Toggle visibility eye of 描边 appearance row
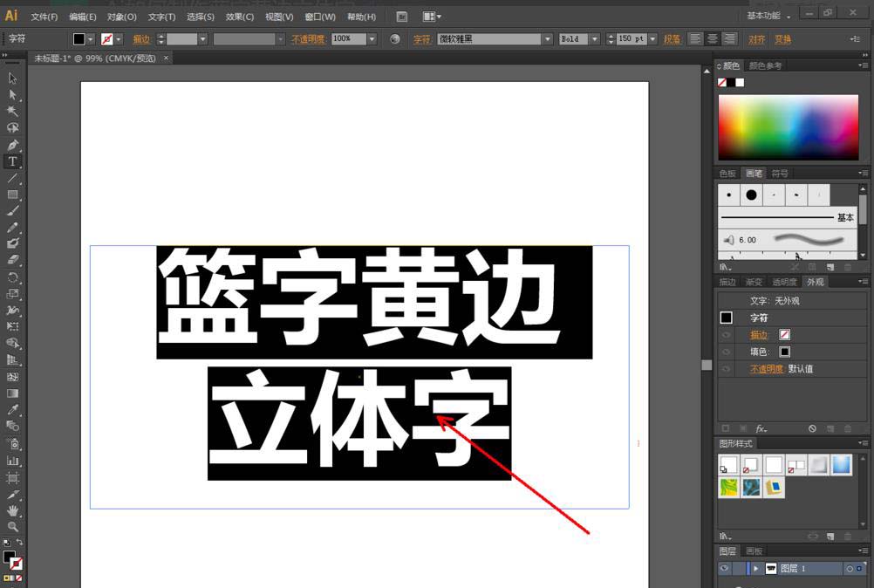The image size is (874, 588). (726, 335)
